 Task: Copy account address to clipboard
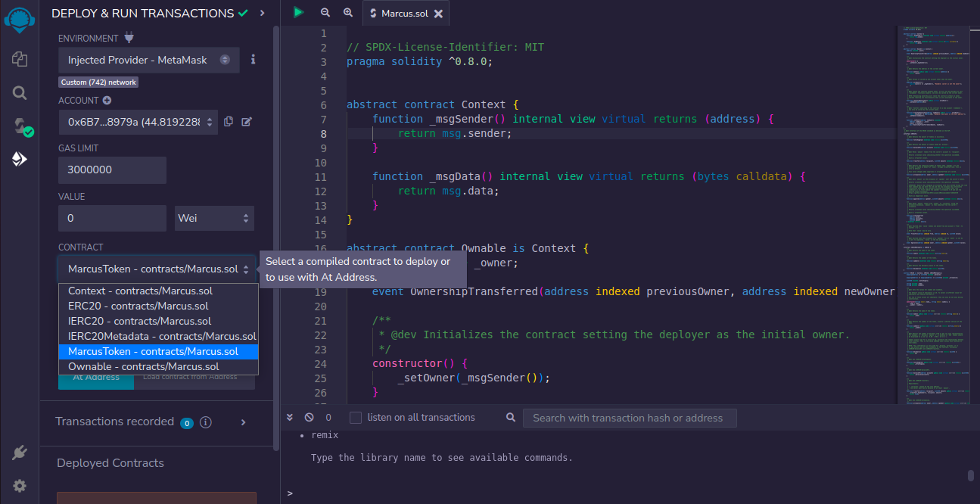(x=229, y=122)
